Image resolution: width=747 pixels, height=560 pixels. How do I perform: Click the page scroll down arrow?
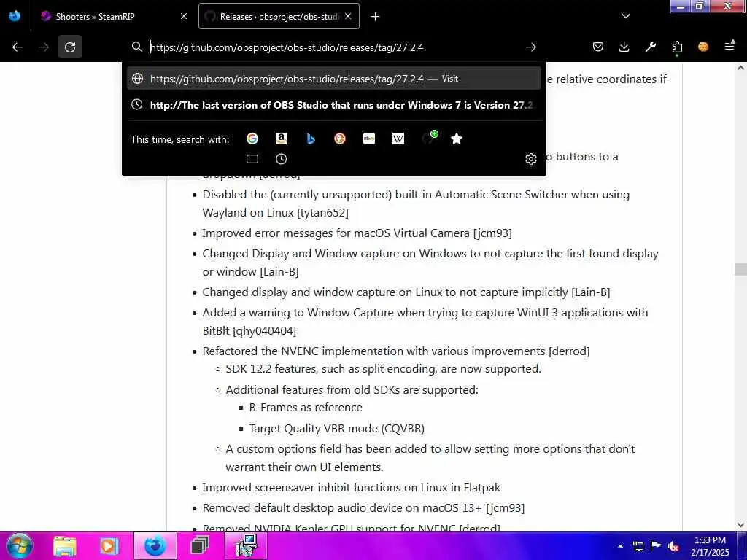click(740, 524)
